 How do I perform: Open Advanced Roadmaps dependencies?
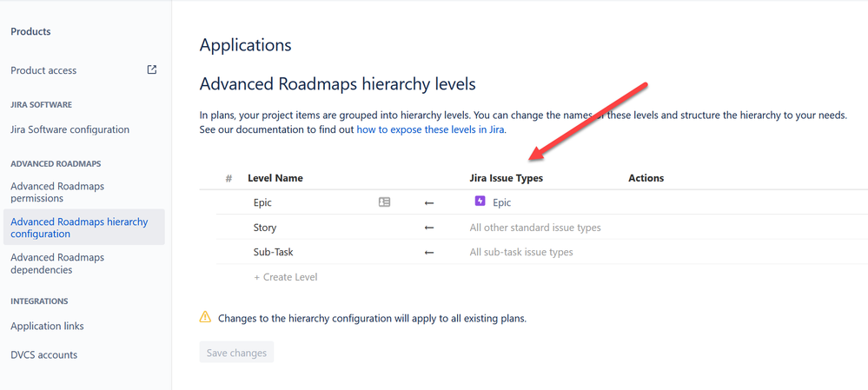coord(57,263)
